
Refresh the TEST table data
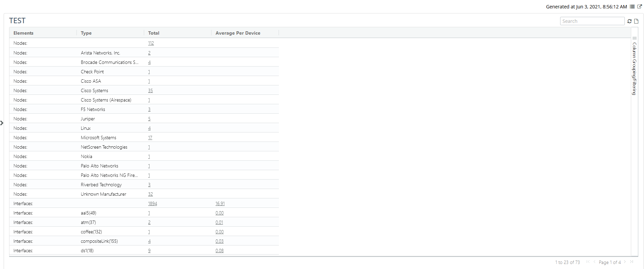(x=629, y=21)
